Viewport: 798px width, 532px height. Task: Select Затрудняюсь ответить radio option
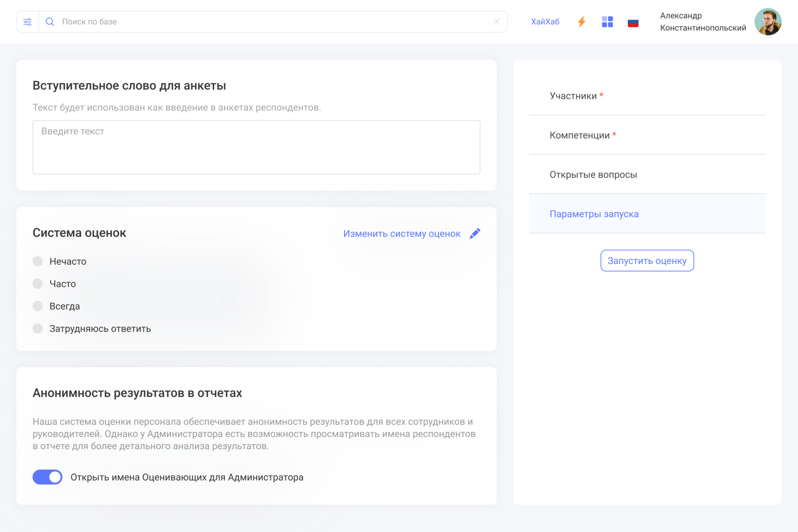click(x=38, y=328)
